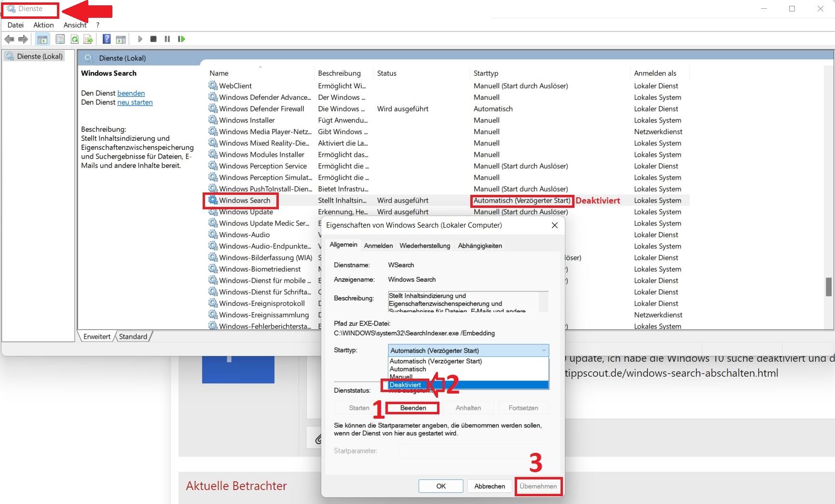Click the Start service play icon

tap(140, 39)
